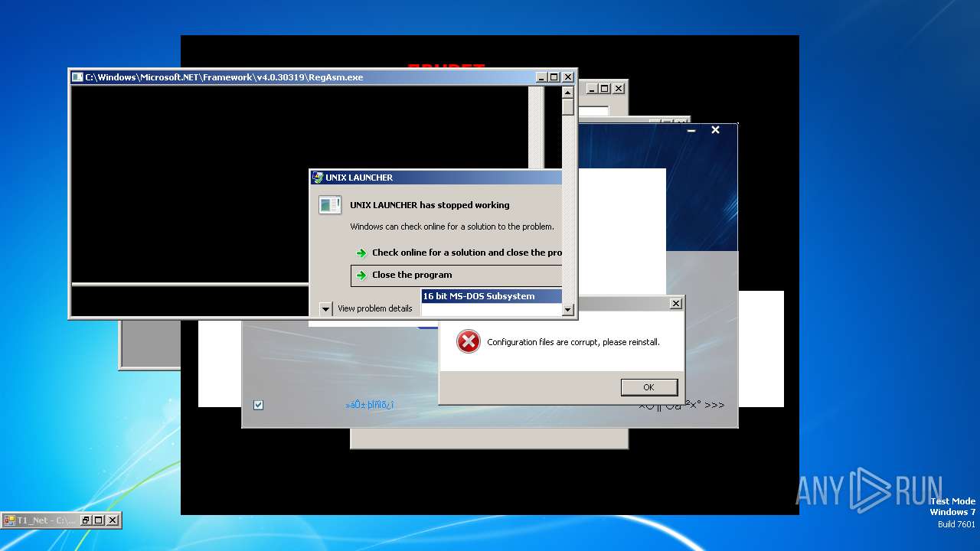Click the T1_Net minimized window icon

tap(10, 520)
